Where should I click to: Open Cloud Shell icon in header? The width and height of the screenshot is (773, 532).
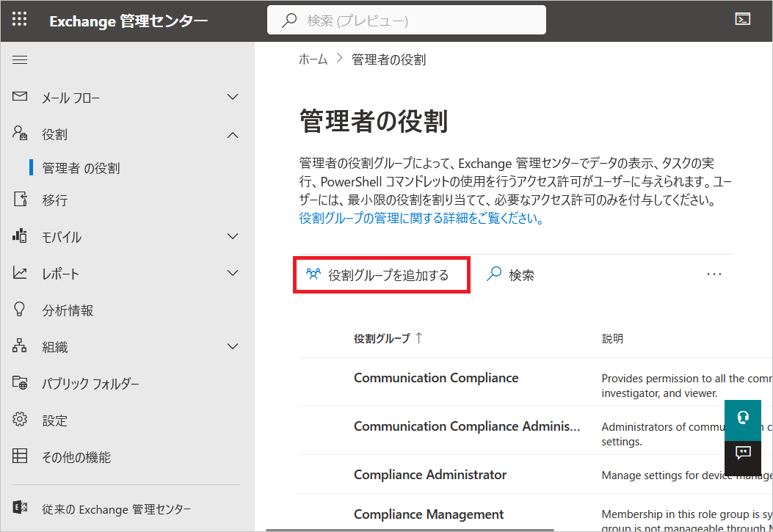742,19
